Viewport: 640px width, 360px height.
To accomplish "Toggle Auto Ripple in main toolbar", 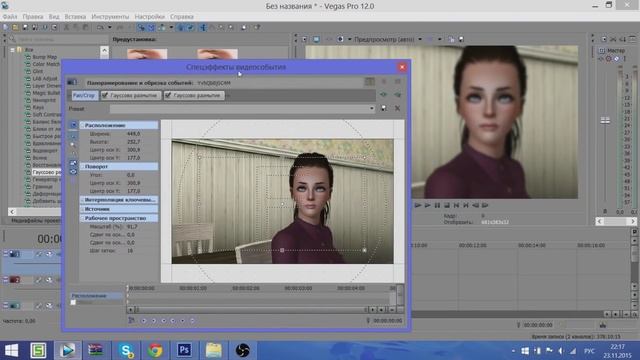I will tap(162, 27).
